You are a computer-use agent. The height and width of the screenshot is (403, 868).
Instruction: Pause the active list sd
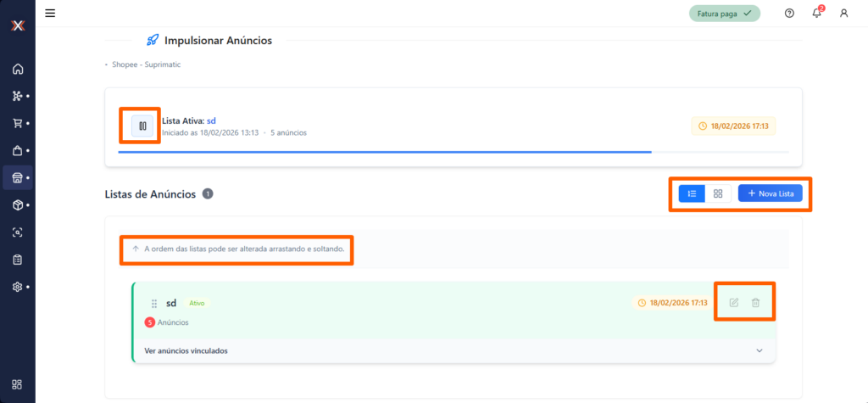[x=142, y=126]
